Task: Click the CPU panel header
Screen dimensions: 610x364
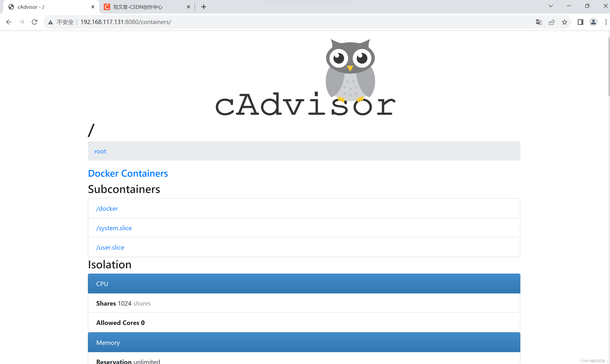Action: point(304,284)
